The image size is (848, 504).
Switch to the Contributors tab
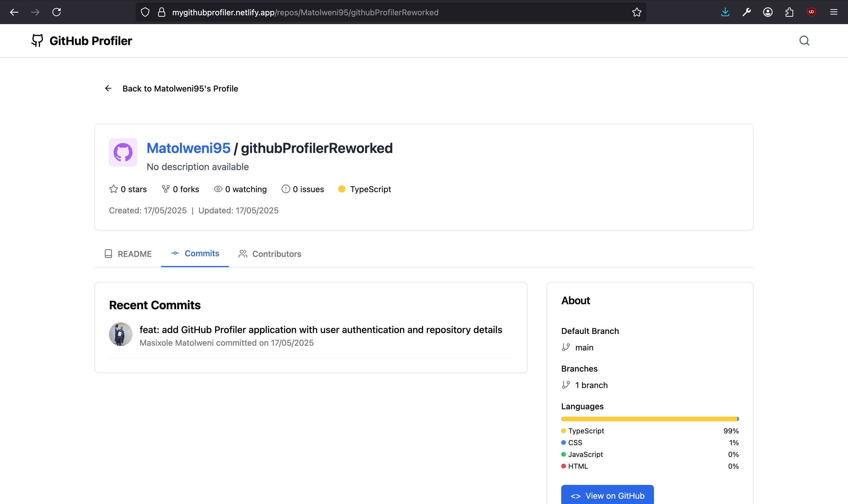pos(270,254)
